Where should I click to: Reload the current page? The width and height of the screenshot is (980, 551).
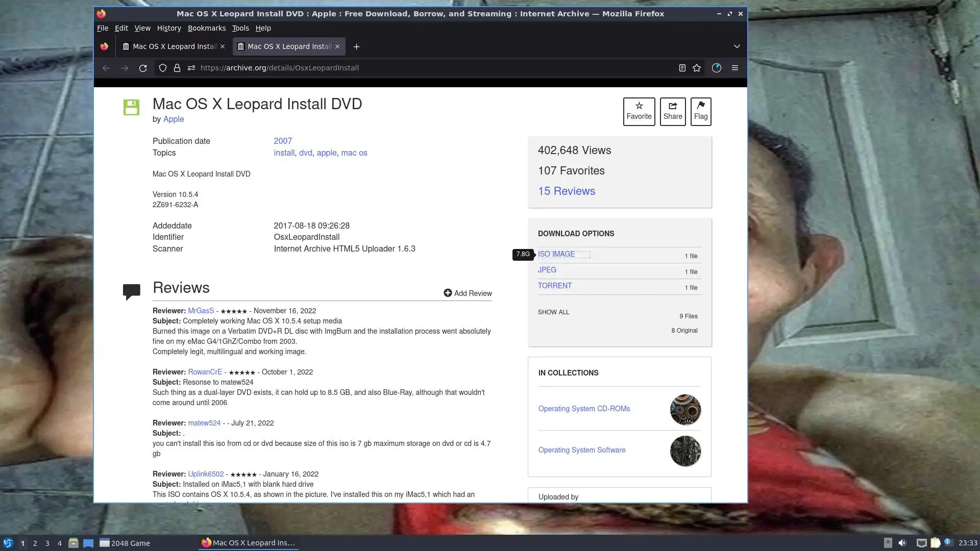pyautogui.click(x=143, y=68)
